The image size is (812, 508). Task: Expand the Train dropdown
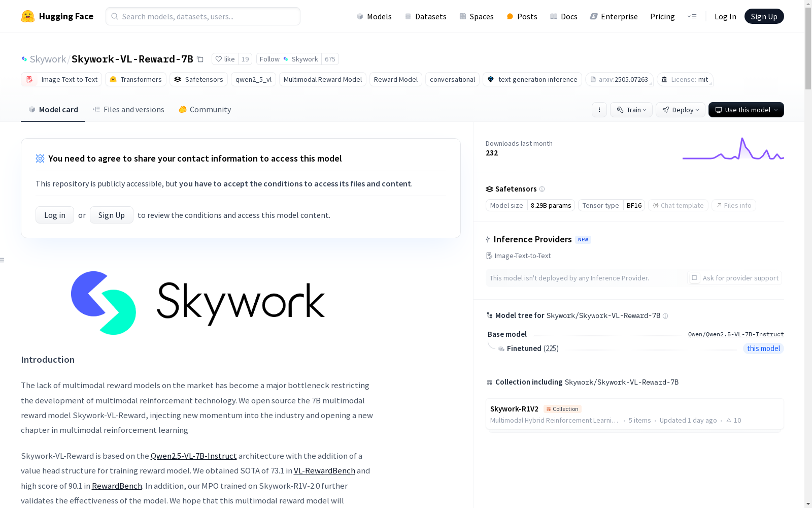(x=631, y=110)
